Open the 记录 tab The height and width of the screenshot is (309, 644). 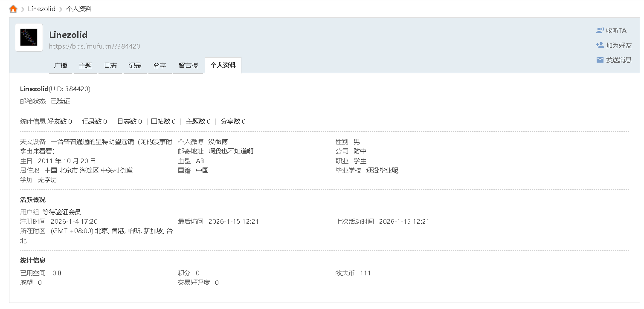coord(135,65)
